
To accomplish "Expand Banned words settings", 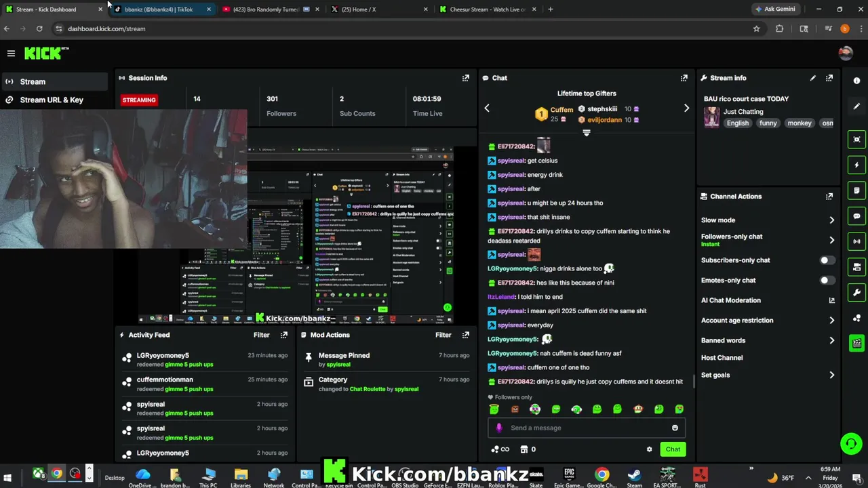I will point(831,340).
